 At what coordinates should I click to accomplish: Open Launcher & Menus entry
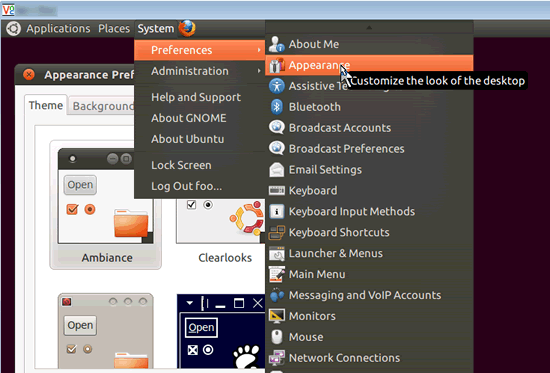(x=369, y=253)
